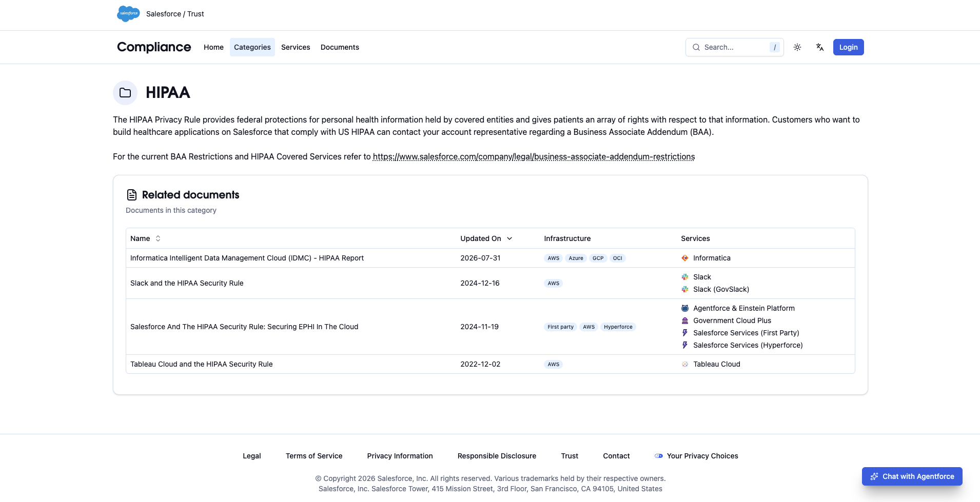Open Salesforce And The HIPAA Security Rule document
Screen dimensions: 980x502
244,327
